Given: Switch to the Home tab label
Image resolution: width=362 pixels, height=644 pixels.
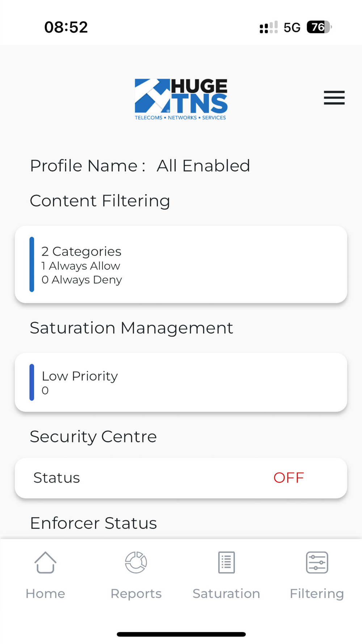Looking at the screenshot, I should click(45, 594).
